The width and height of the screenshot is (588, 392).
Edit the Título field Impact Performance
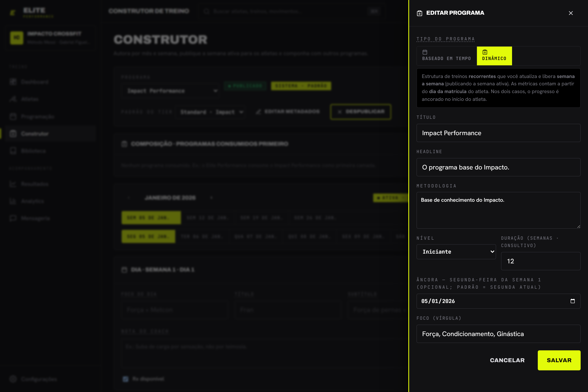coord(498,133)
